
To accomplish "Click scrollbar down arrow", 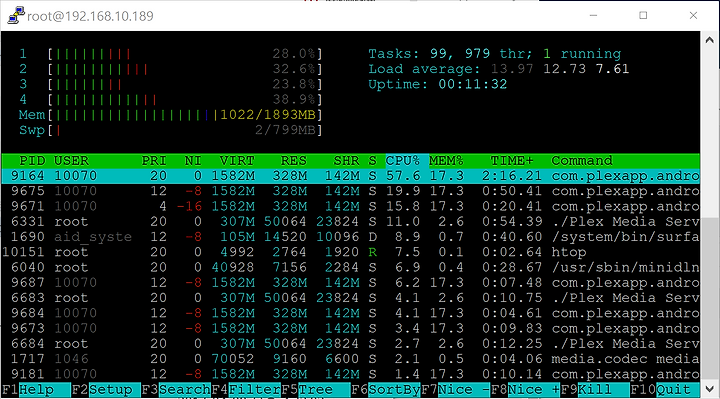I will (x=709, y=389).
